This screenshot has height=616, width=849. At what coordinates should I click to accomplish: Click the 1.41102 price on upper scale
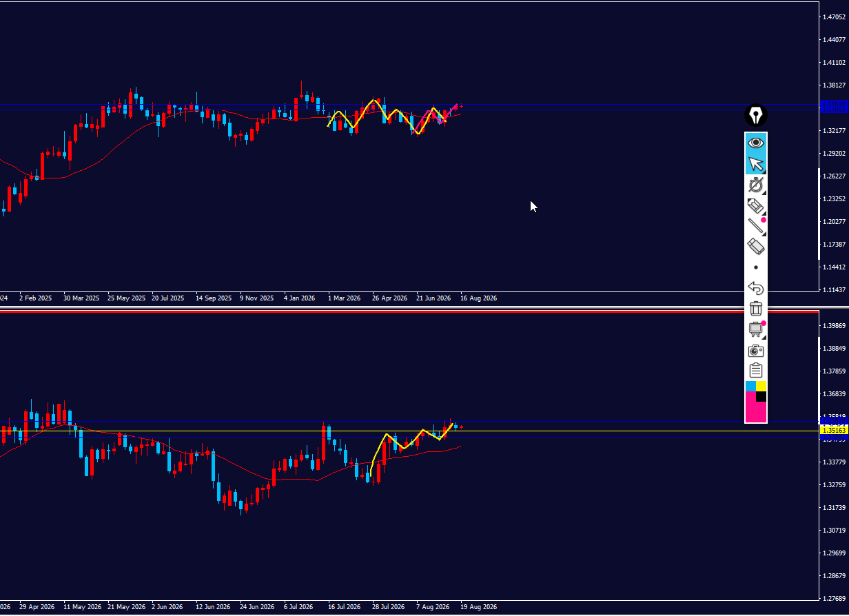834,63
